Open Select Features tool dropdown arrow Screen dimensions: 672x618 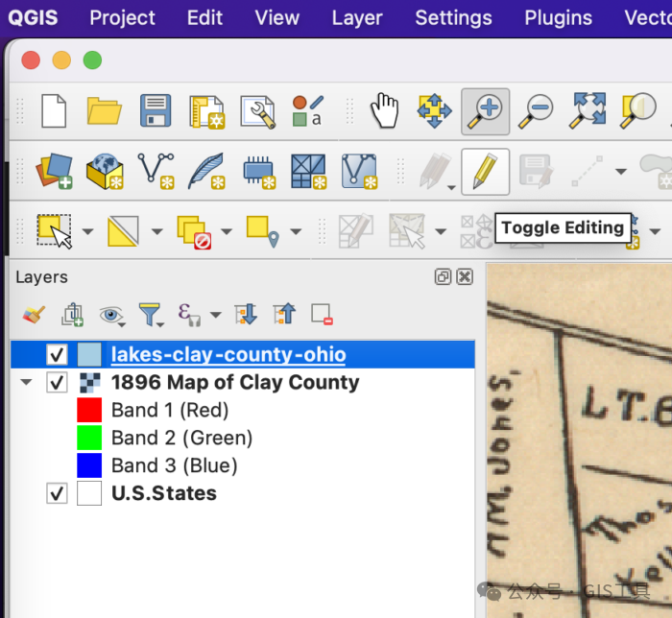[88, 231]
